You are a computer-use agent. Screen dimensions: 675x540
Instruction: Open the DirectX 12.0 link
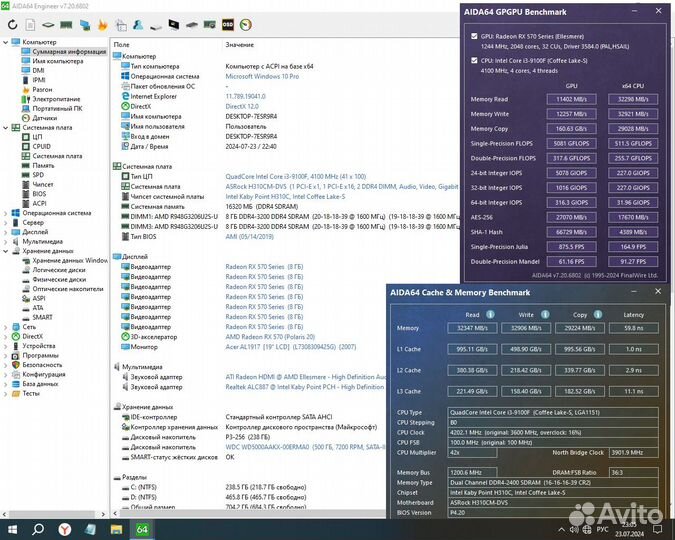242,106
